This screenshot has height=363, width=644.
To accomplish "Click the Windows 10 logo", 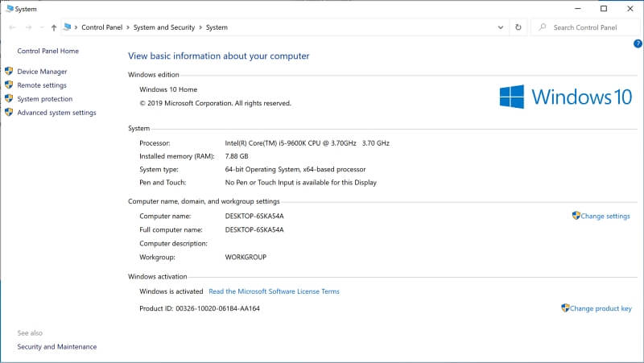I will [565, 97].
